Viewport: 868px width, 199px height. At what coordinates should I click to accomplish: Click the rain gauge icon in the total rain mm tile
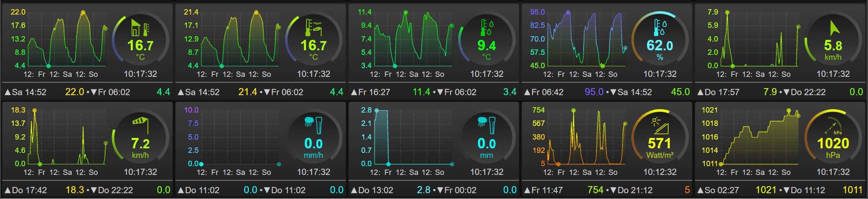pos(487,125)
